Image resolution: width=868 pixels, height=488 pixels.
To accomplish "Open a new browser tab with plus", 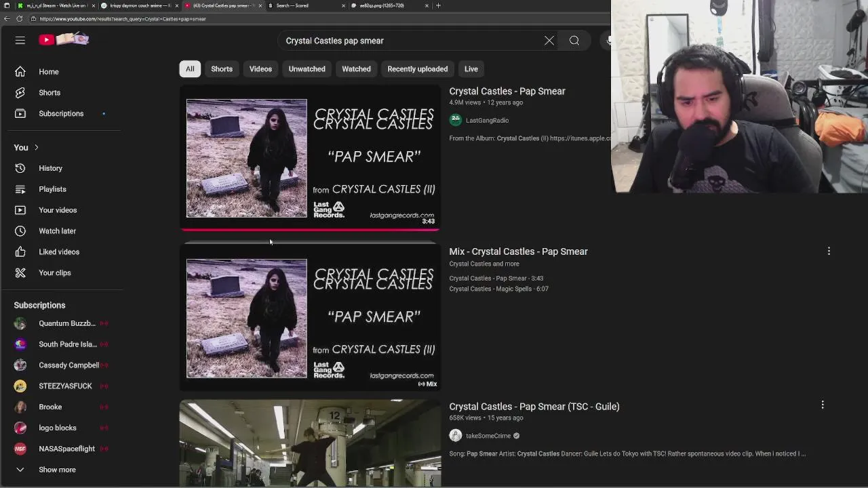I will pos(438,5).
